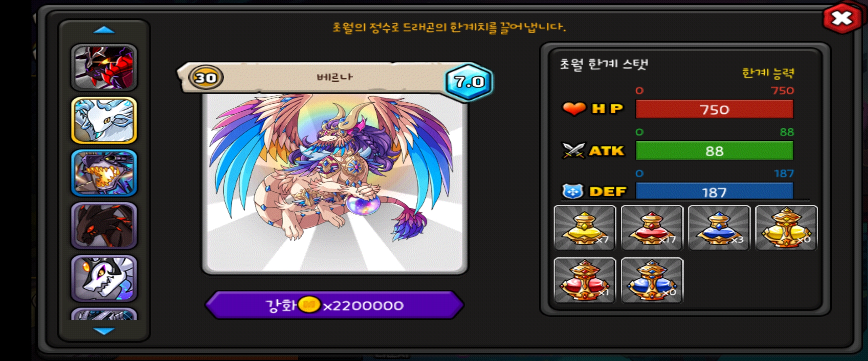This screenshot has height=361, width=868.
Task: Tap the blue DEF 187 stat bar
Action: pos(714,191)
